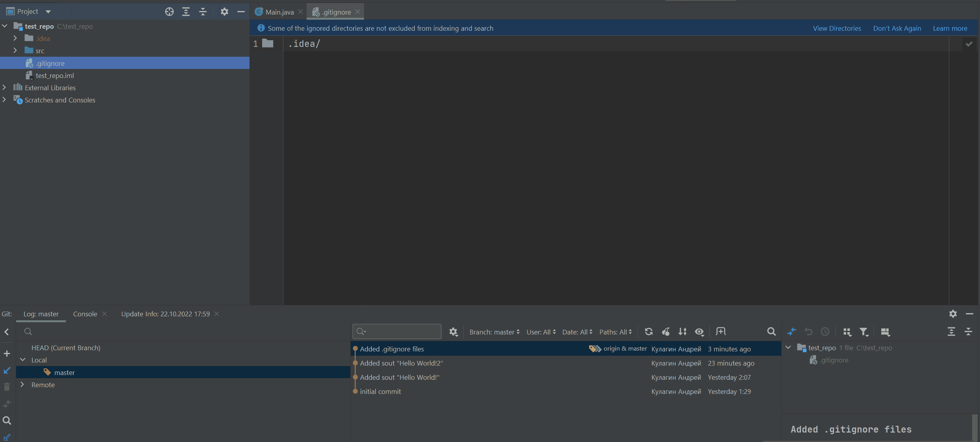
Task: Open Group By menu in changes pane
Action: pyautogui.click(x=847, y=332)
